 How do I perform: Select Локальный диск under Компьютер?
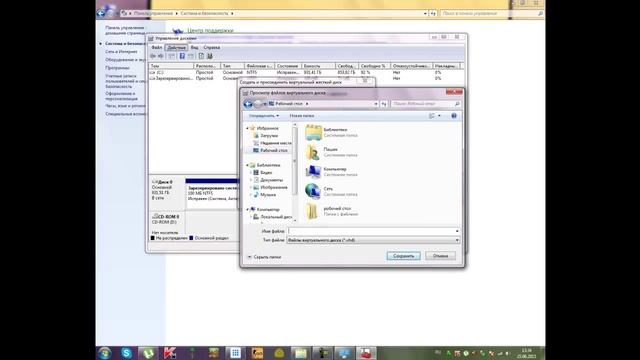(x=276, y=217)
